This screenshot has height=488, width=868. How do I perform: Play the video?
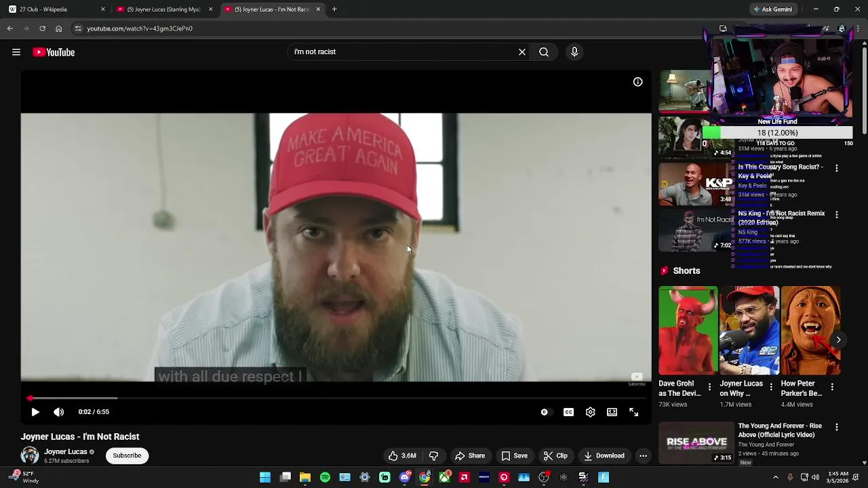(35, 411)
